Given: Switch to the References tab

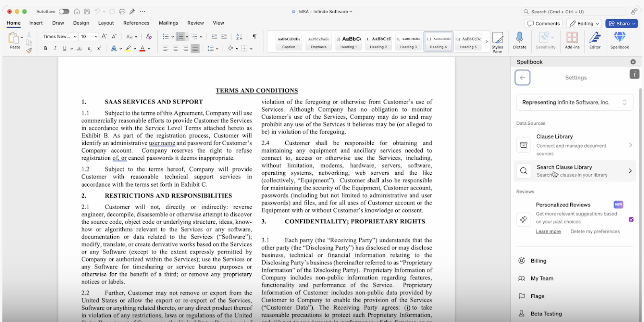Looking at the screenshot, I should (x=136, y=23).
